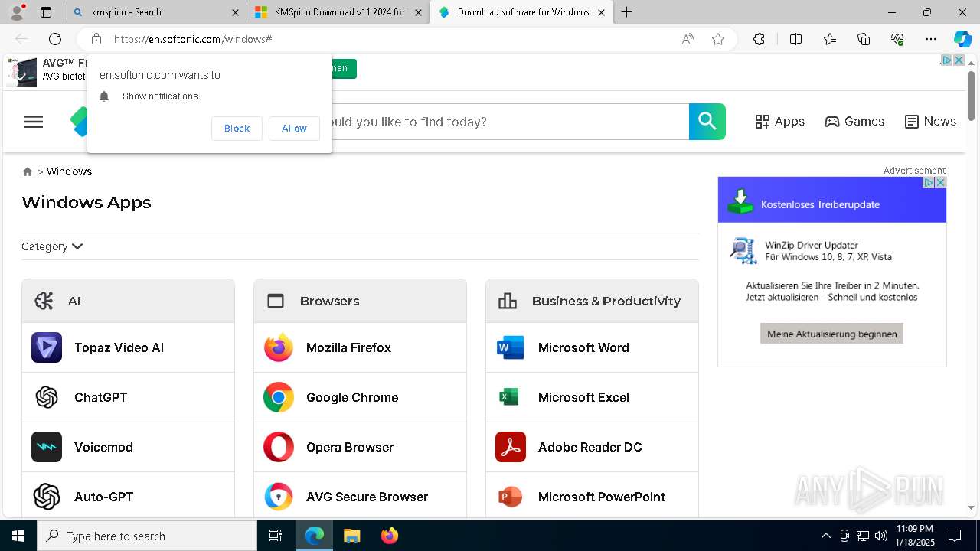The image size is (980, 551).
Task: Click the Google Chrome icon
Action: pos(279,397)
